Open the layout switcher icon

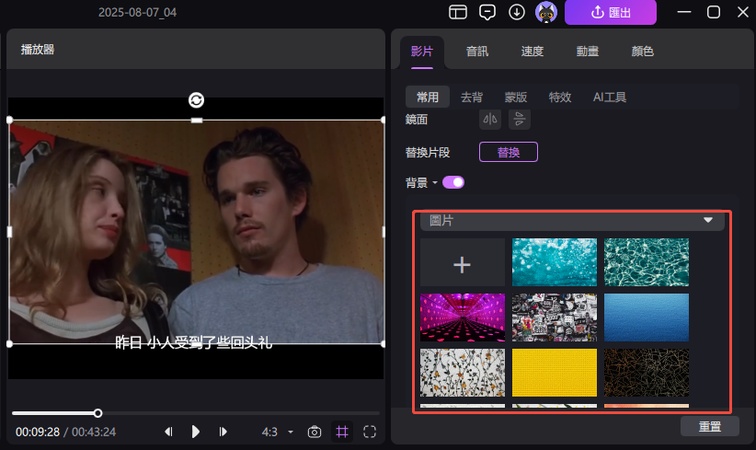coord(458,12)
